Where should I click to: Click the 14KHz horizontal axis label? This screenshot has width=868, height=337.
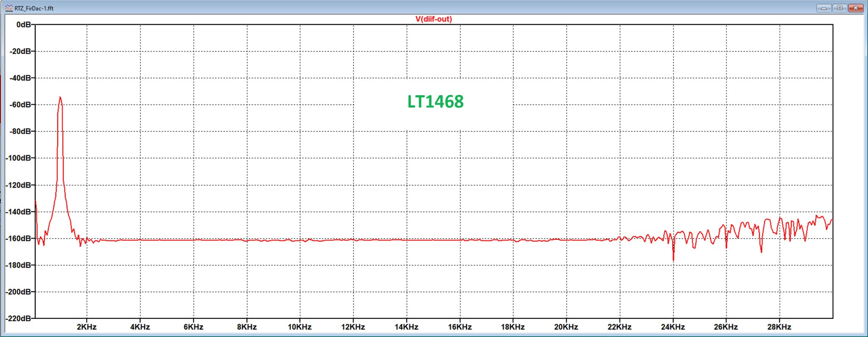pyautogui.click(x=406, y=327)
